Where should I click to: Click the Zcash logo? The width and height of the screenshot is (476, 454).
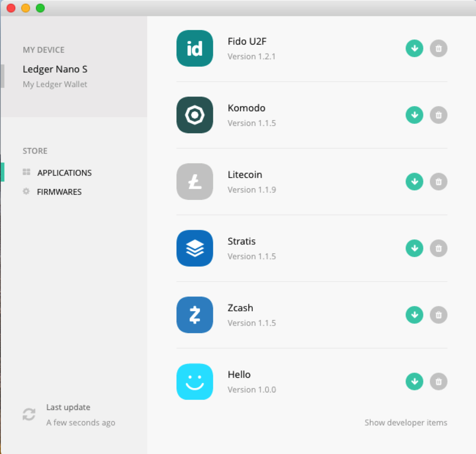coord(195,315)
